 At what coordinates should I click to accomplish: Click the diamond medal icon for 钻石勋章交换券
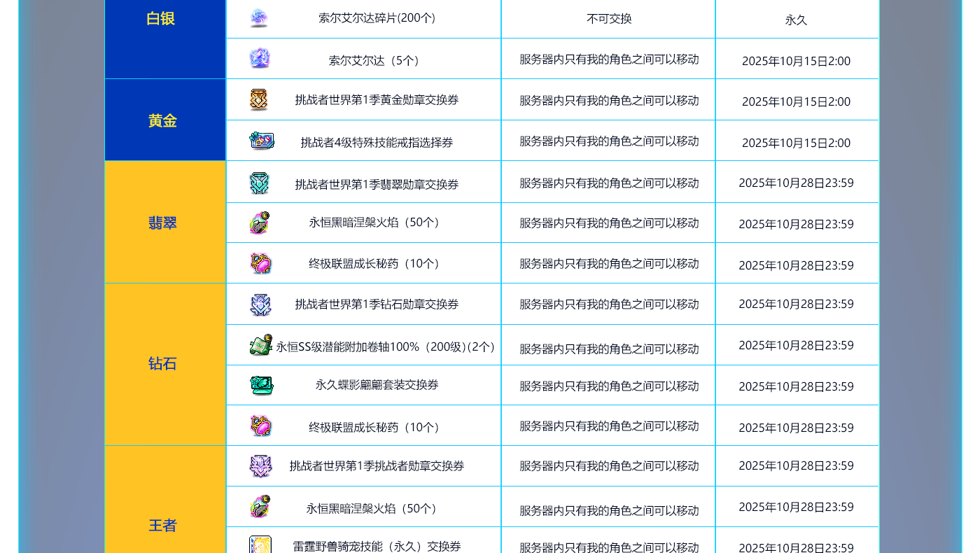(260, 304)
